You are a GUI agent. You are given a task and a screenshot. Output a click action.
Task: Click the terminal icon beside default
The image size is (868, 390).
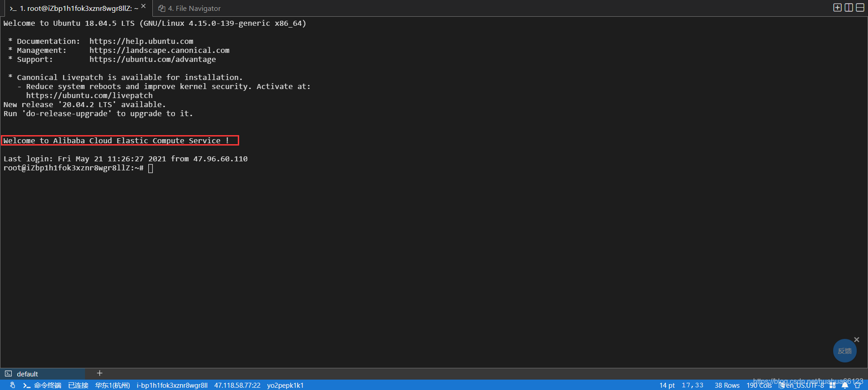(x=8, y=374)
